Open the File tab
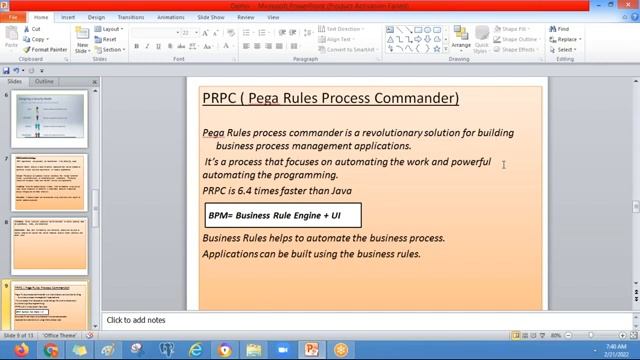This screenshot has height=360, width=640. (x=13, y=18)
